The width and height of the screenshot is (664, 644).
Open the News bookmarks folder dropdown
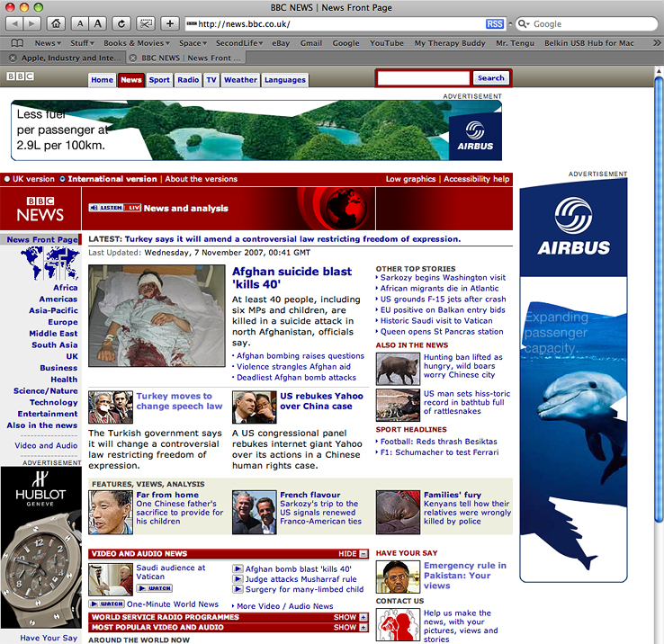(48, 43)
